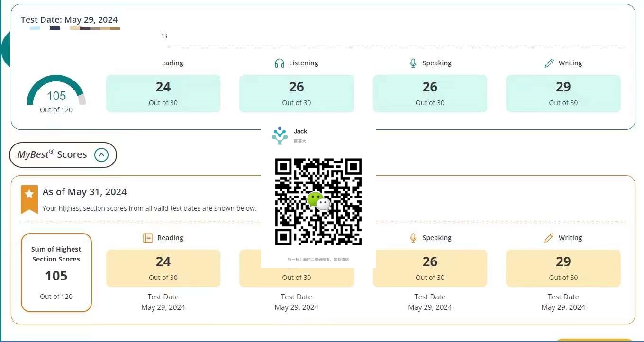The width and height of the screenshot is (644, 342).
Task: Open the teal Writing score 29 box
Action: pyautogui.click(x=563, y=93)
